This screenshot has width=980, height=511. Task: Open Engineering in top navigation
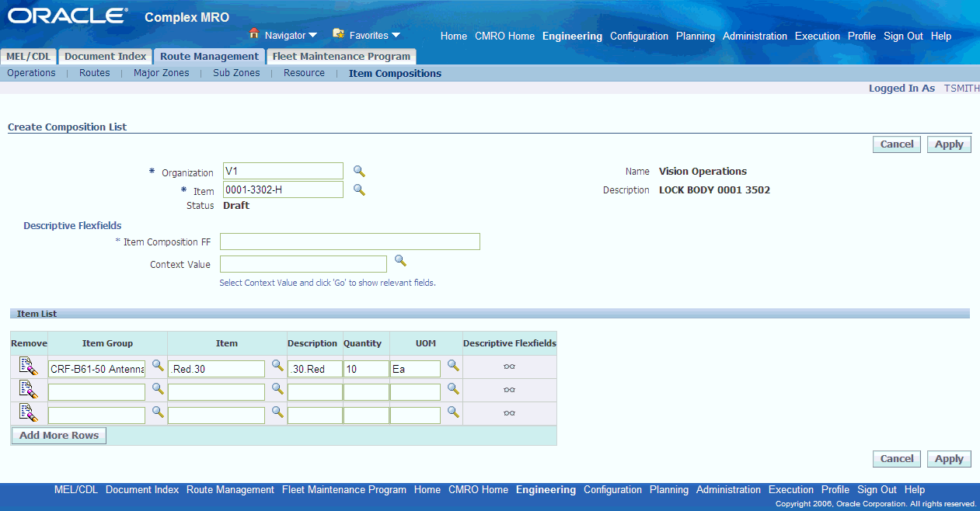(x=572, y=36)
